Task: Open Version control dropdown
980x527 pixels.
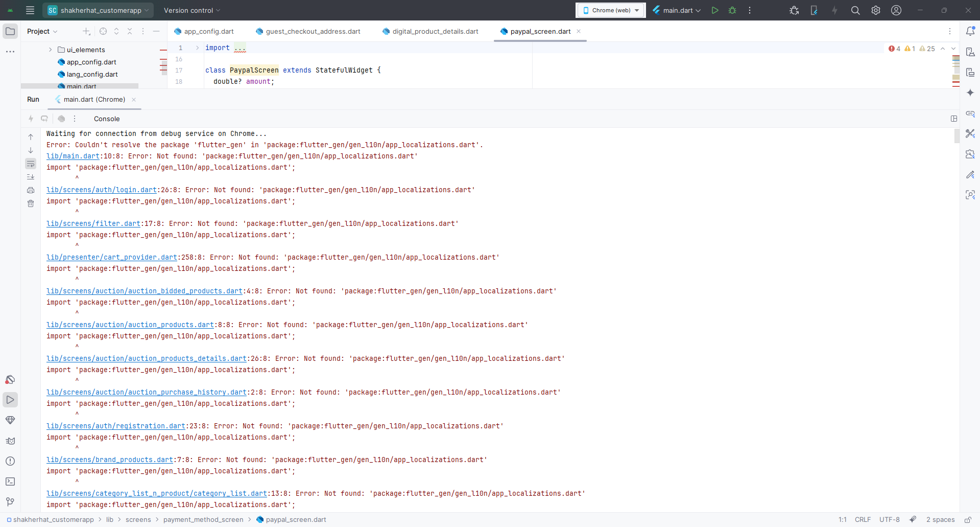Action: tap(192, 10)
